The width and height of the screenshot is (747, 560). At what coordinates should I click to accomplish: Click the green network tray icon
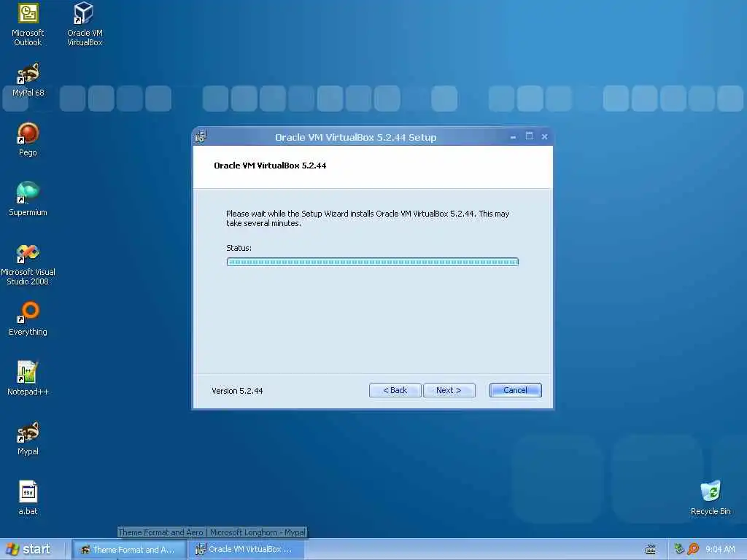pyautogui.click(x=679, y=549)
